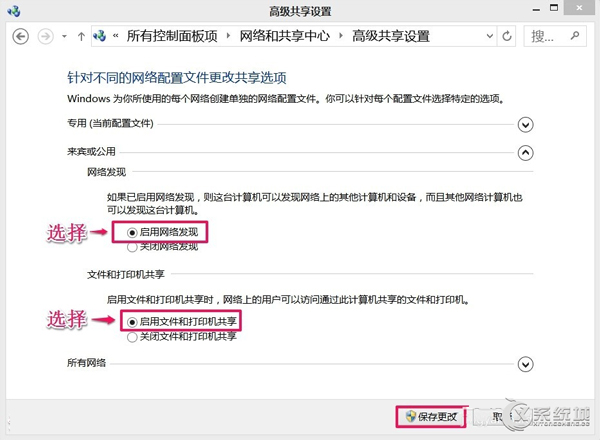Click the 网络发现 section heading
The width and height of the screenshot is (600, 440).
[x=106, y=172]
